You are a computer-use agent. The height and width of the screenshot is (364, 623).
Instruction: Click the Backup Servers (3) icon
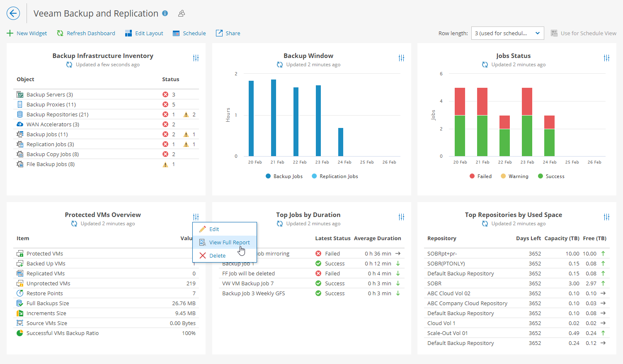tap(20, 94)
